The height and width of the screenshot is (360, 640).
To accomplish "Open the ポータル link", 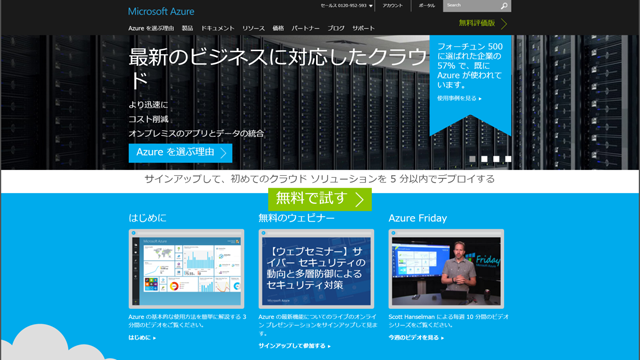I will click(x=427, y=6).
